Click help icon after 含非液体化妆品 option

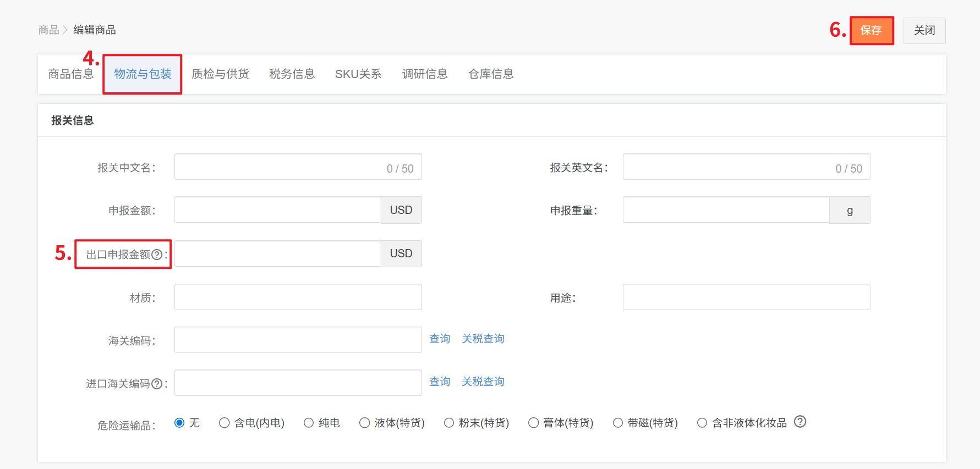click(x=800, y=422)
